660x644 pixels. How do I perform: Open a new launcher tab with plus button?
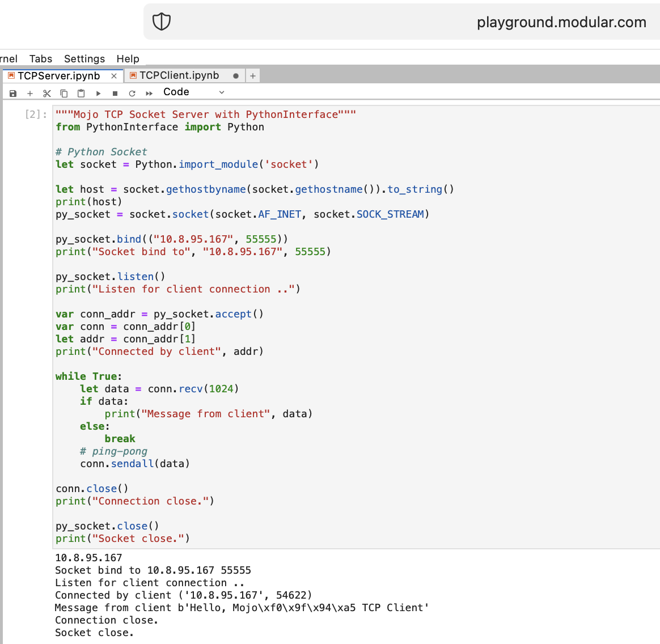(253, 76)
